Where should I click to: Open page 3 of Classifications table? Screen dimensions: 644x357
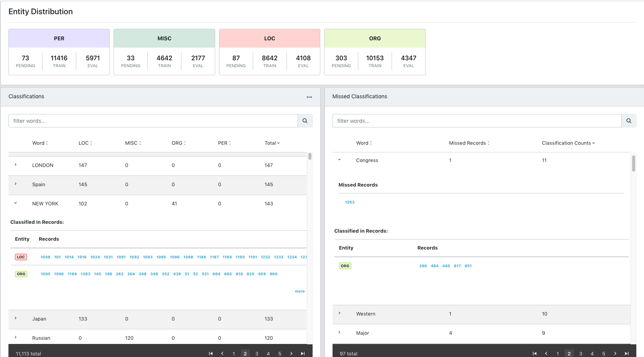point(257,354)
